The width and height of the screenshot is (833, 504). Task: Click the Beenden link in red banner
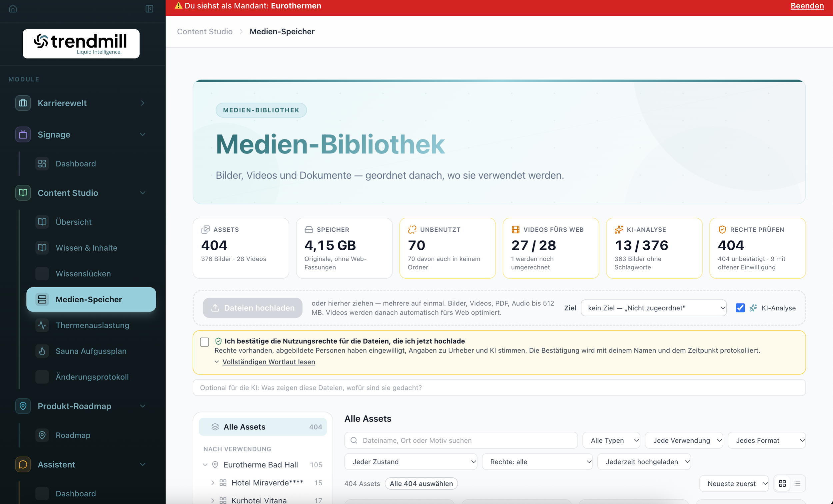[807, 6]
